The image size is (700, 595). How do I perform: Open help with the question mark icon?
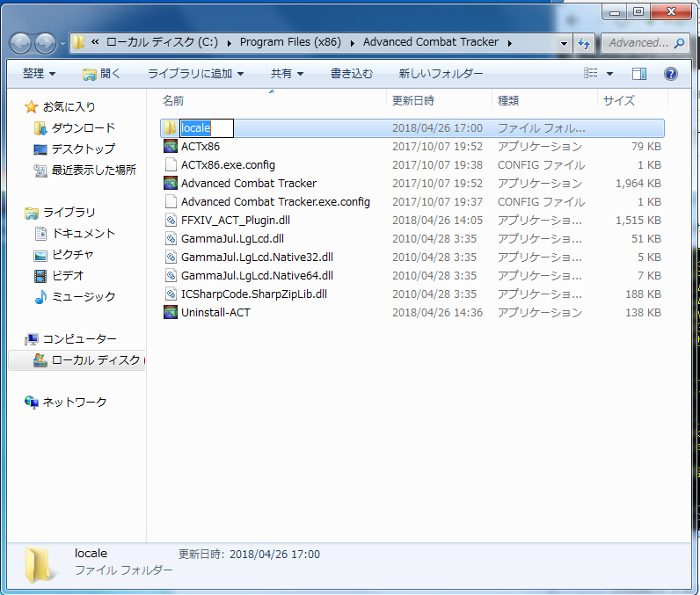point(670,74)
